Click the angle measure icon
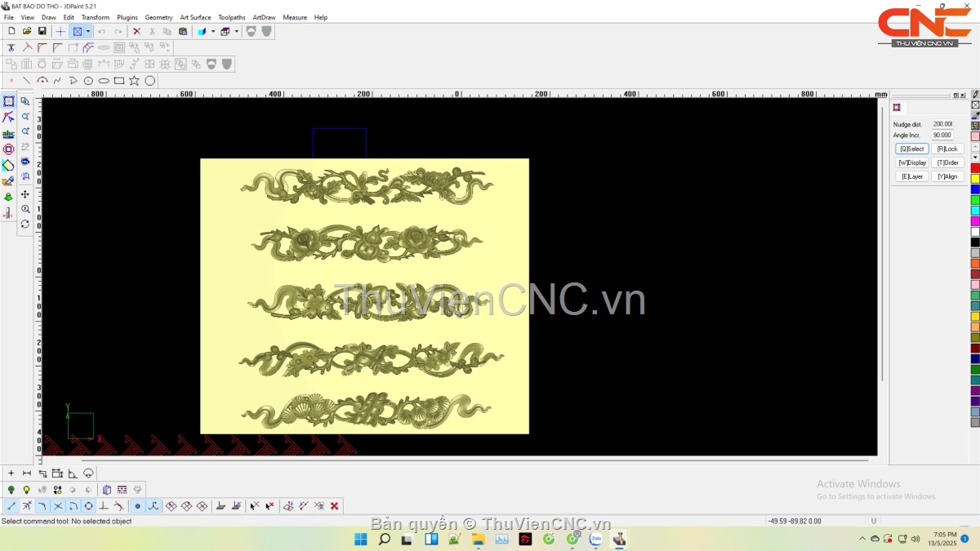 (x=73, y=473)
